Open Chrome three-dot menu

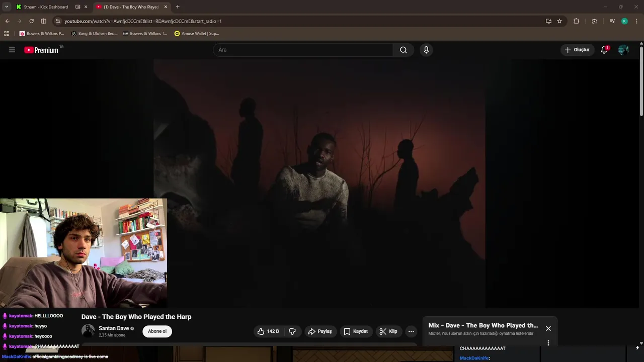[636, 21]
